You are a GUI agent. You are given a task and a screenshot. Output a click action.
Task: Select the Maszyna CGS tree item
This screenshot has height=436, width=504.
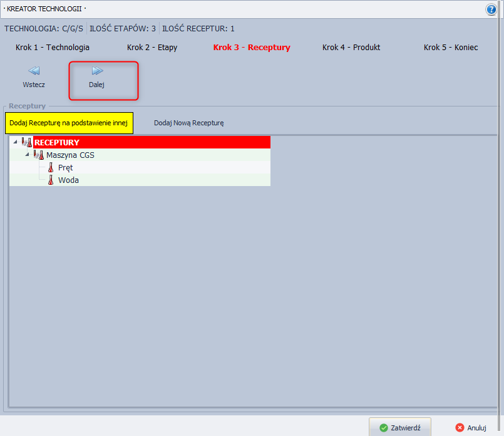coord(140,155)
